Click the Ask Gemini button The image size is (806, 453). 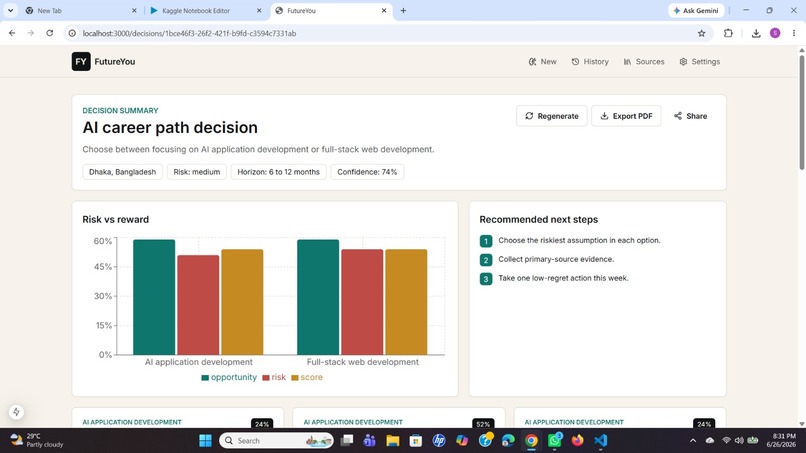pos(696,10)
